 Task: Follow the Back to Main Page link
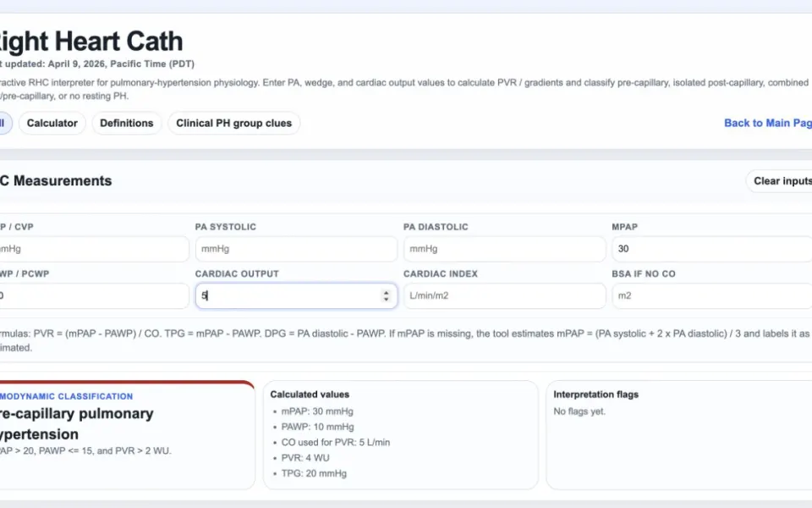pyautogui.click(x=767, y=123)
